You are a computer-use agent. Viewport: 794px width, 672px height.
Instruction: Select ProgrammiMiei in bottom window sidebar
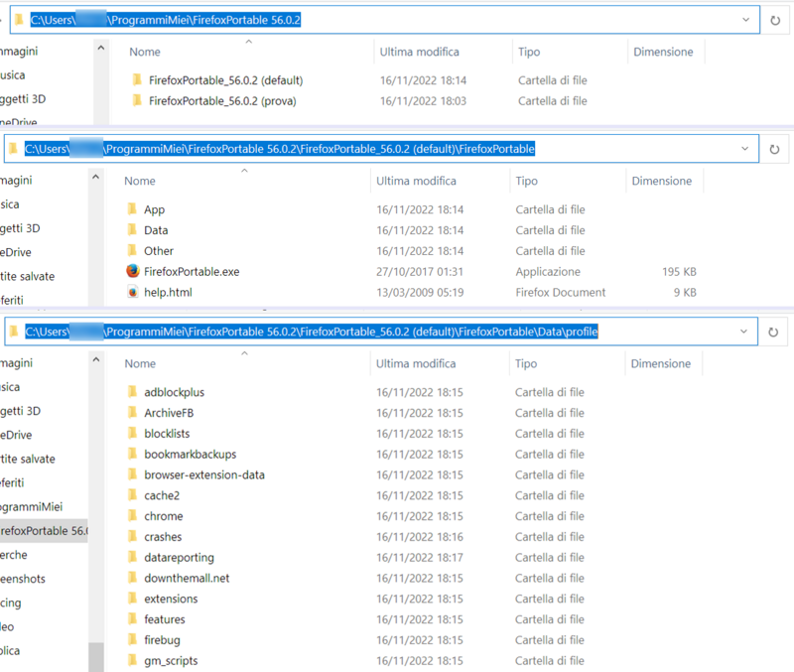(x=32, y=506)
